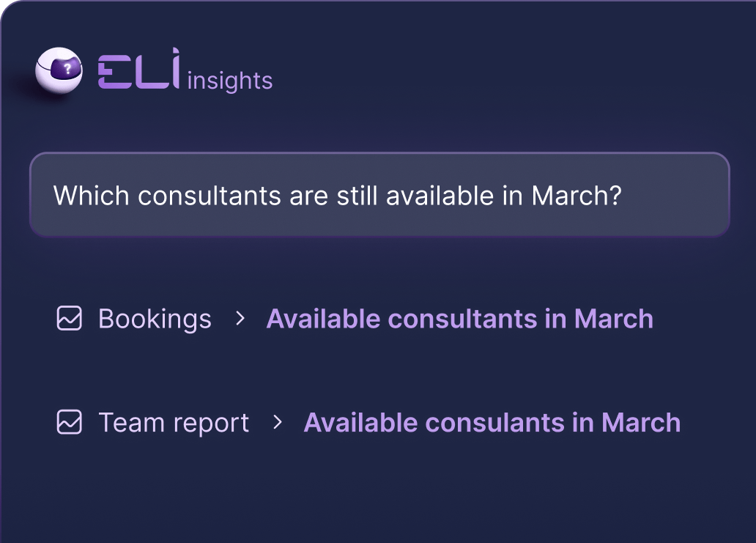Place cursor after the query's question mark
This screenshot has width=756, height=543.
tap(623, 196)
